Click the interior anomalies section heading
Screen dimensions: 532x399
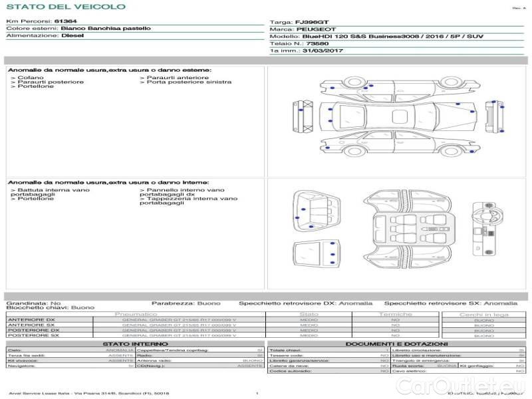[x=108, y=182]
